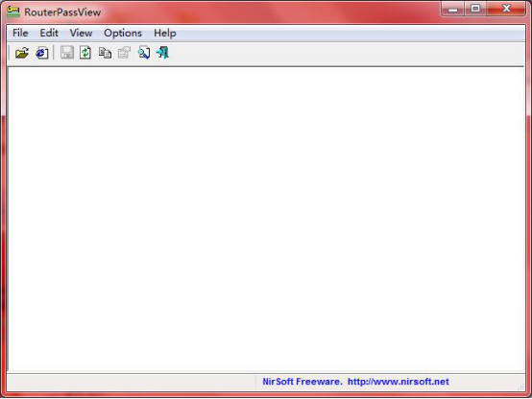Click the Exit door toolbar icon
The image size is (532, 399).
pyautogui.click(x=163, y=53)
